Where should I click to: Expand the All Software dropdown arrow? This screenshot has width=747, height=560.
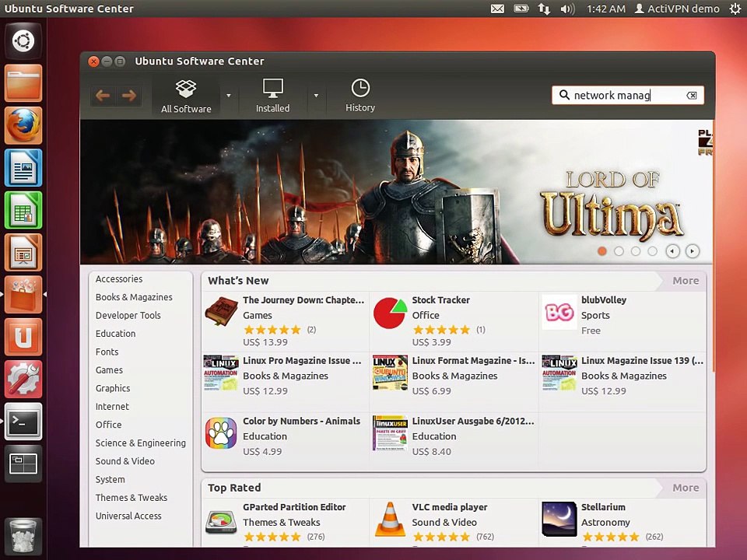(x=229, y=96)
